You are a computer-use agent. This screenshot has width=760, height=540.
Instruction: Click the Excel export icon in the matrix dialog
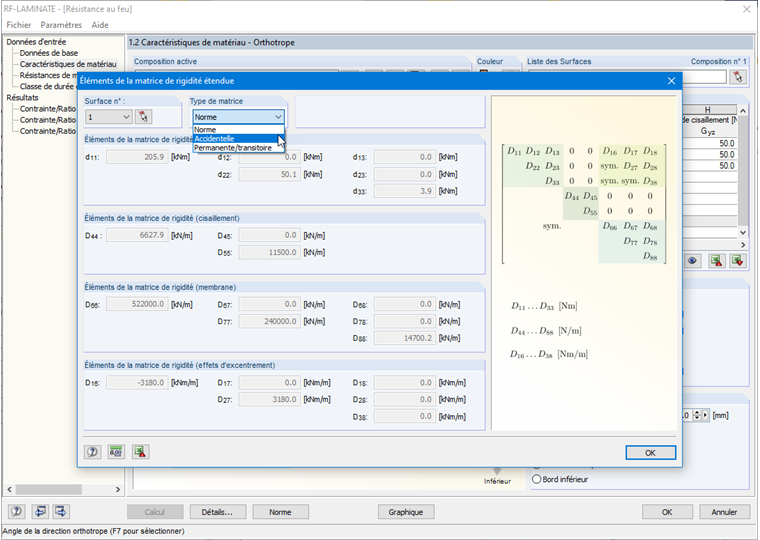click(141, 452)
